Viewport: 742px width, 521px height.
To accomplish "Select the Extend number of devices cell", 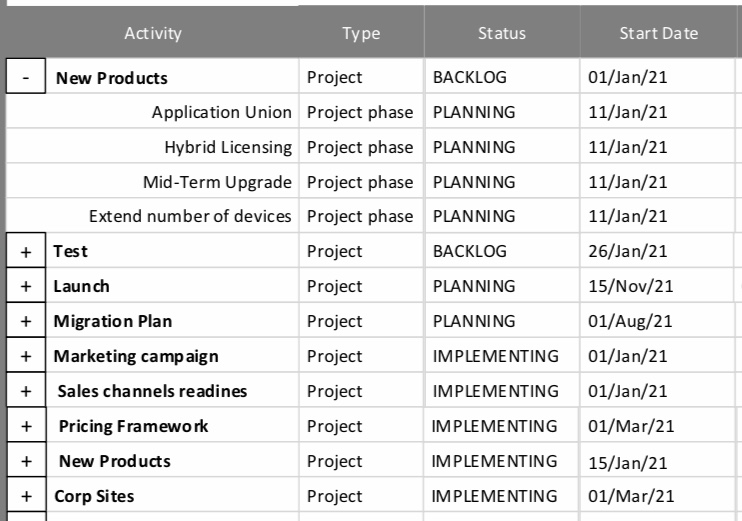I will point(152,216).
